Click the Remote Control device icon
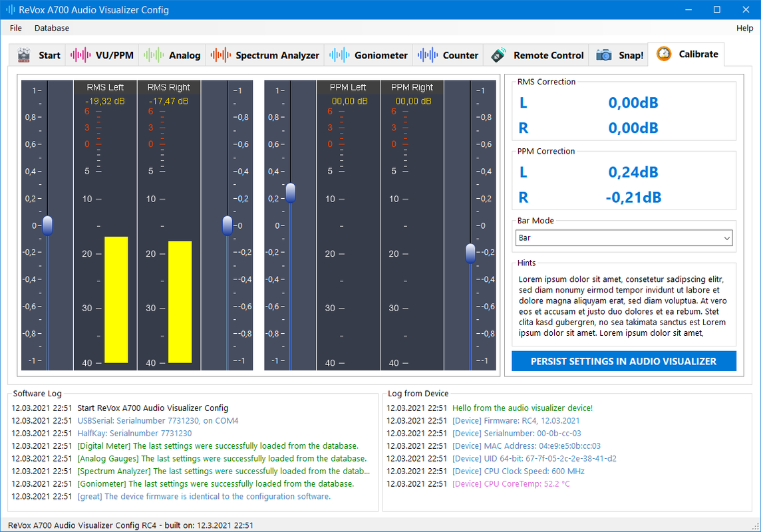Image resolution: width=761 pixels, height=532 pixels. 498,55
